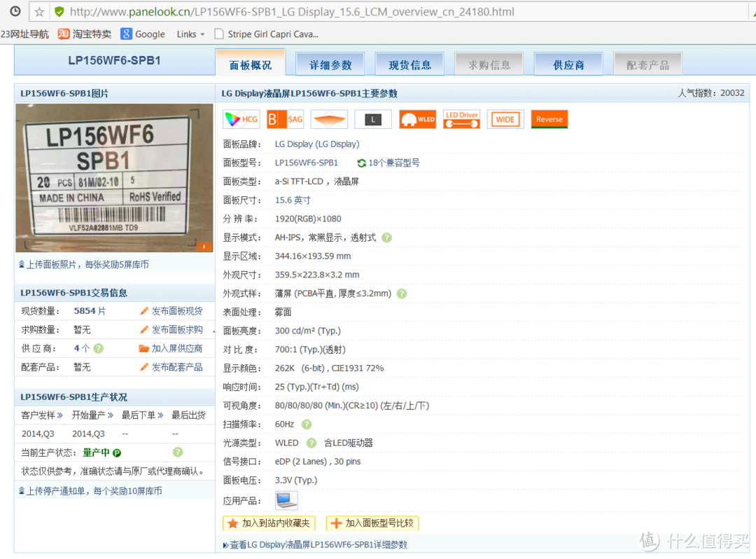Click 18个兼容型号 compatible models link

point(394,163)
